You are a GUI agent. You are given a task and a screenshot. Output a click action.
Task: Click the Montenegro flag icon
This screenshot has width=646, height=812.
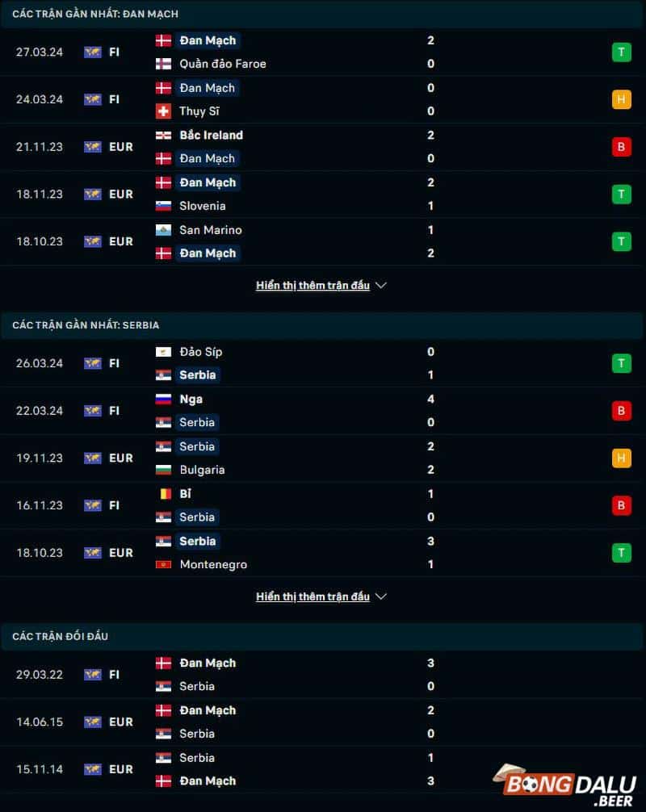click(x=163, y=564)
